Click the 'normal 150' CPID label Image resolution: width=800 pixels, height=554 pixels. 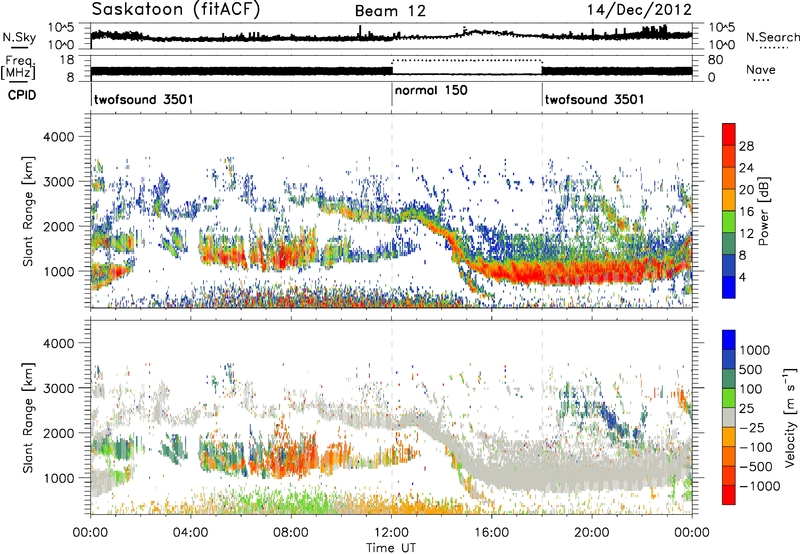(x=431, y=91)
